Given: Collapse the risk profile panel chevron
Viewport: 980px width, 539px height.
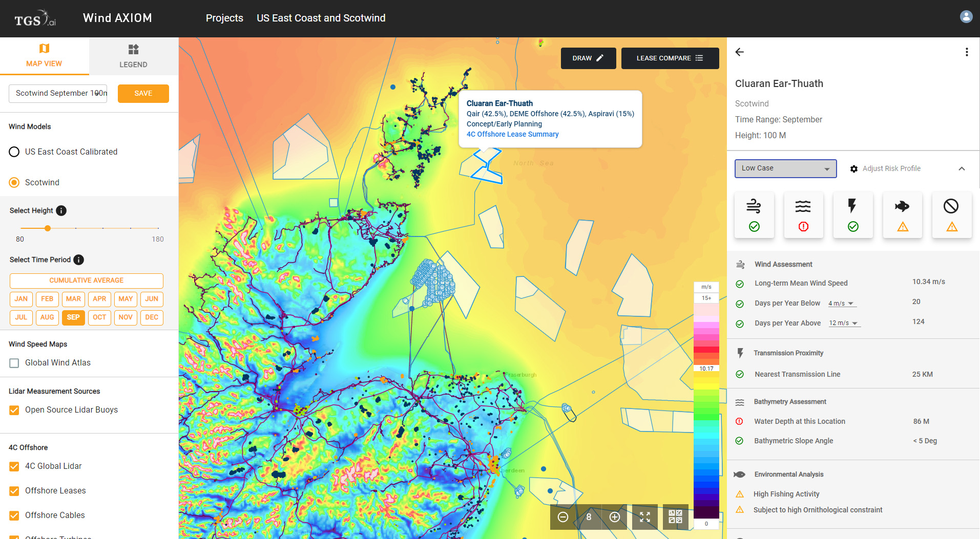Looking at the screenshot, I should (962, 168).
